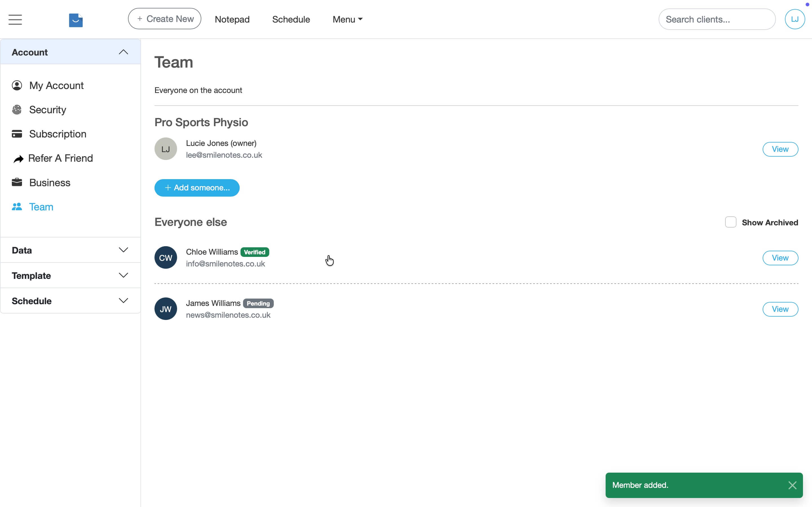Open the Menu dropdown
This screenshot has height=507, width=812.
347,19
